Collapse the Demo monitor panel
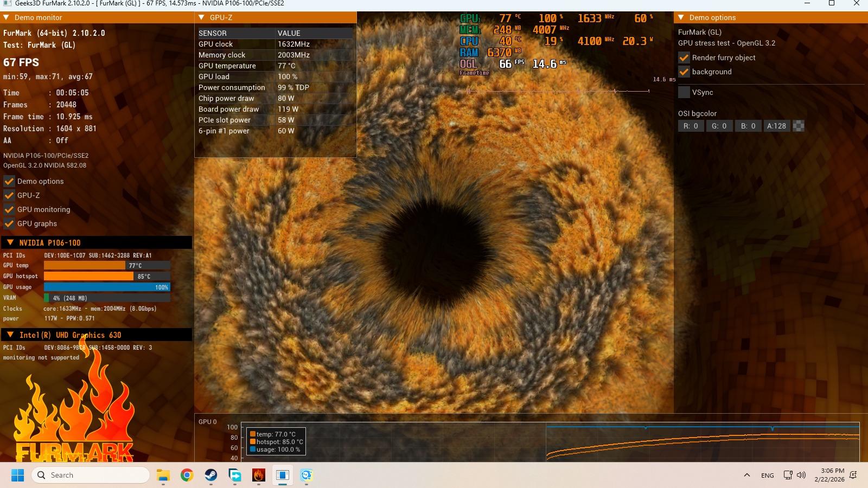The image size is (868, 488). coord(7,17)
